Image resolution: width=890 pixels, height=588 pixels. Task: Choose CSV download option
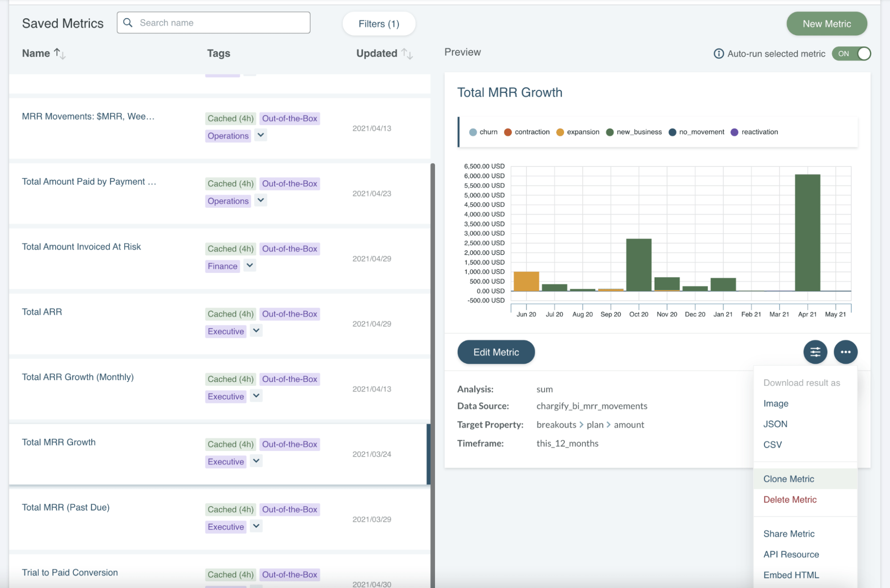point(772,445)
